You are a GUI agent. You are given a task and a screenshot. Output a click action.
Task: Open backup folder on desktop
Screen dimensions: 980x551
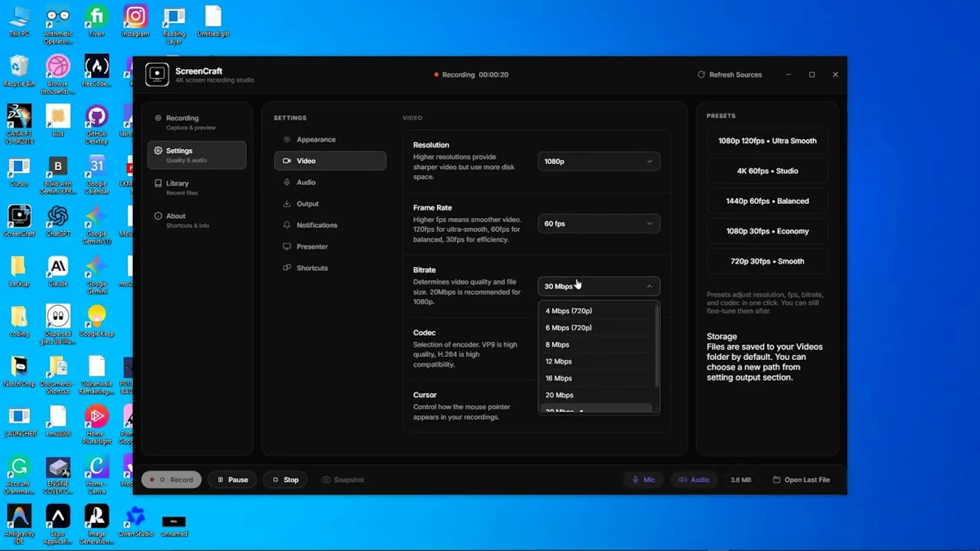19,271
